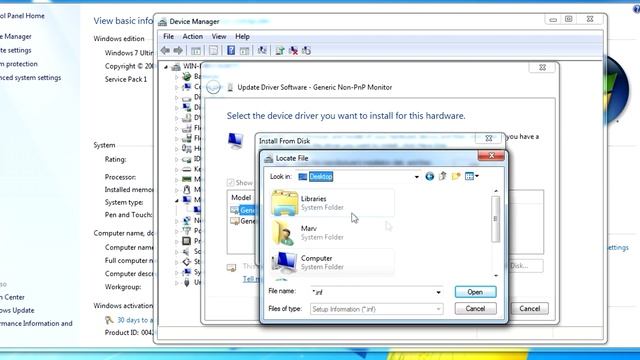Image resolution: width=640 pixels, height=360 pixels.
Task: Click the Batteries icon in device tree
Action: (187, 76)
